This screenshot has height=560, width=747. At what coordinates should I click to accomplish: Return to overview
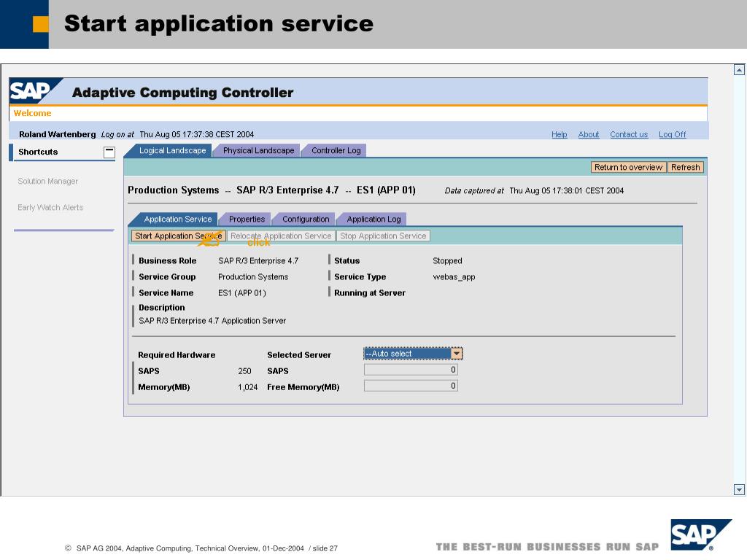pos(628,167)
